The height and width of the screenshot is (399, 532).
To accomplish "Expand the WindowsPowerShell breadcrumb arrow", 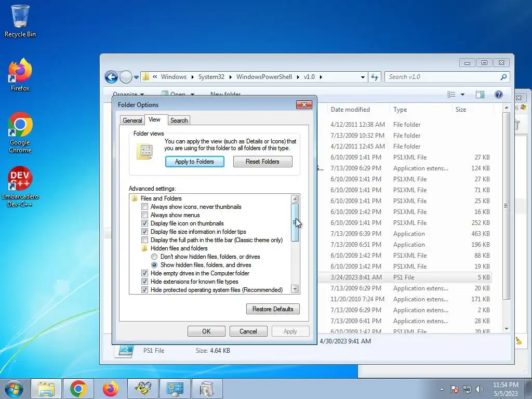I will point(298,77).
